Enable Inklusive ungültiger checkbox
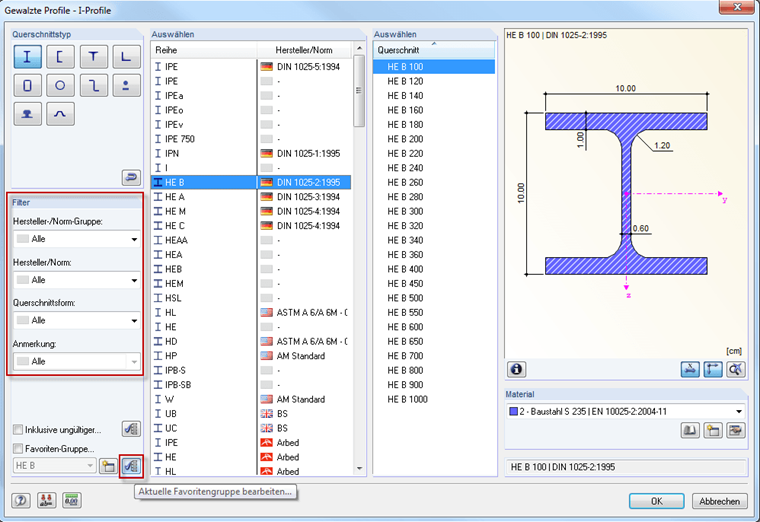This screenshot has height=522, width=760. 18,430
